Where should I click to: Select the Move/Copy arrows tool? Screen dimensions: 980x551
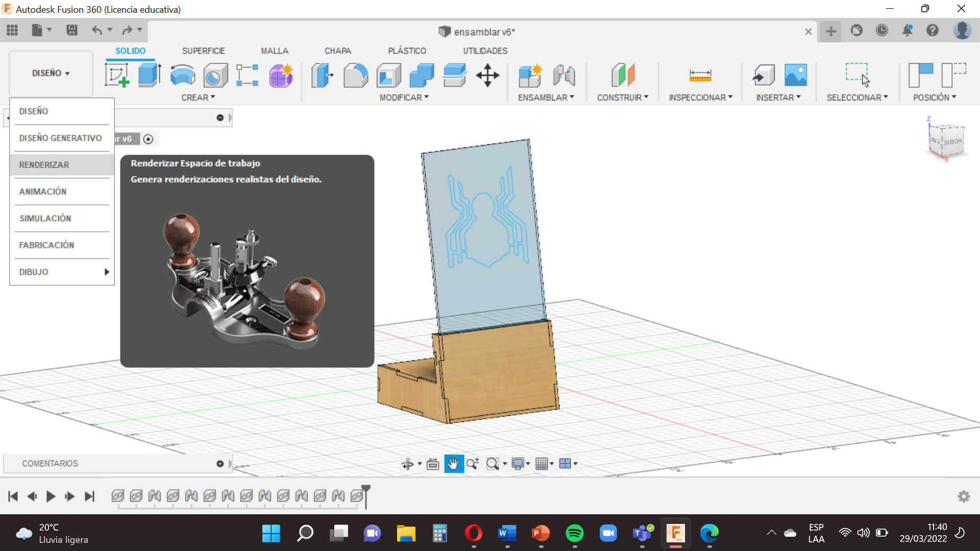487,76
